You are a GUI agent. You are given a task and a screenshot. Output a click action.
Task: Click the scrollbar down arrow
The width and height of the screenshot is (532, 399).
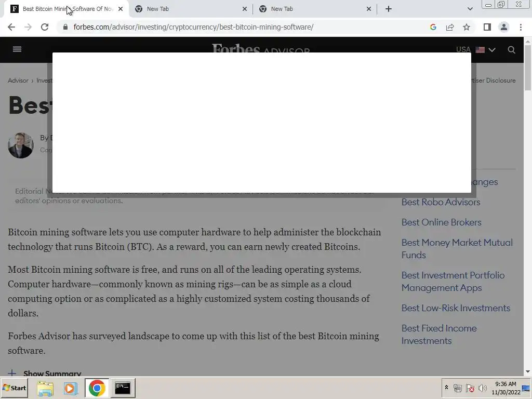[528, 372]
